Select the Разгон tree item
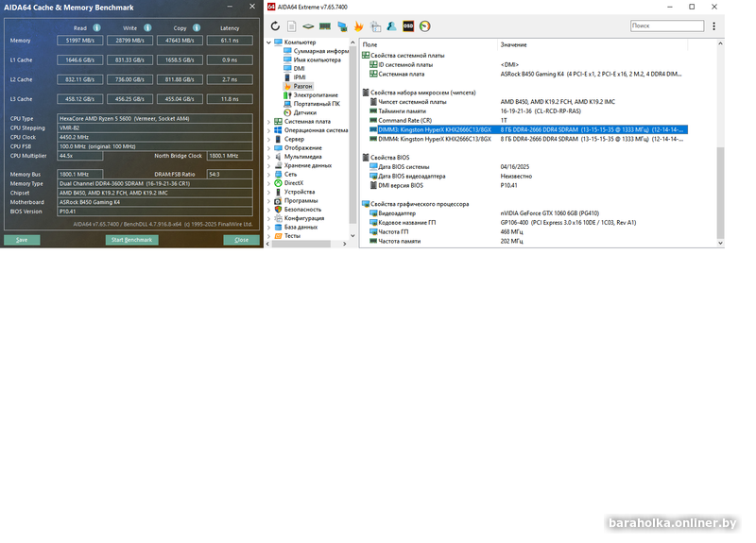 click(x=298, y=86)
